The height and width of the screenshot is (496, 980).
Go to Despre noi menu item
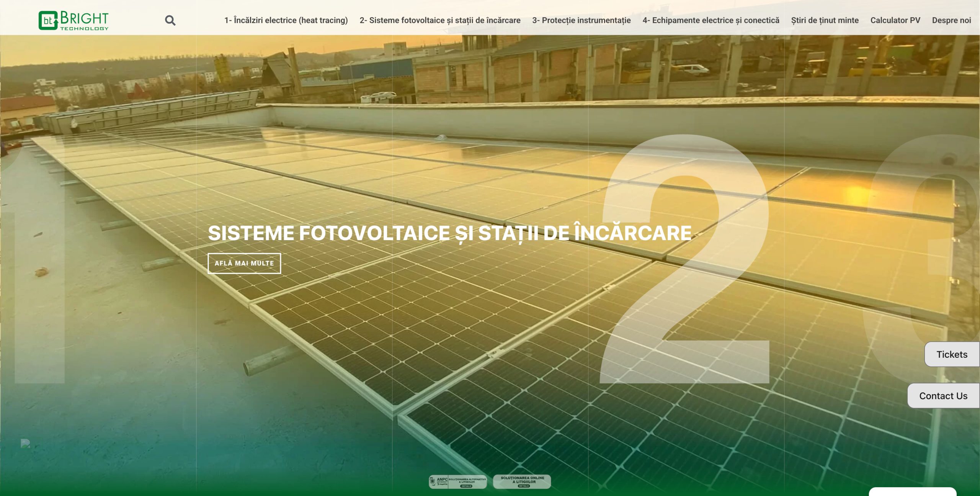tap(952, 20)
